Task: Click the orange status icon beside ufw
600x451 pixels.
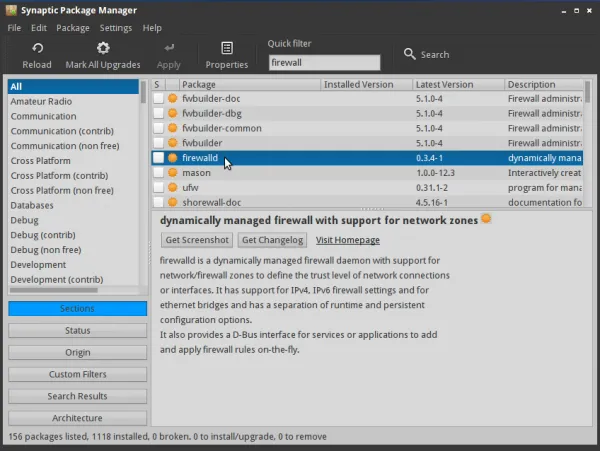Action: [173, 188]
